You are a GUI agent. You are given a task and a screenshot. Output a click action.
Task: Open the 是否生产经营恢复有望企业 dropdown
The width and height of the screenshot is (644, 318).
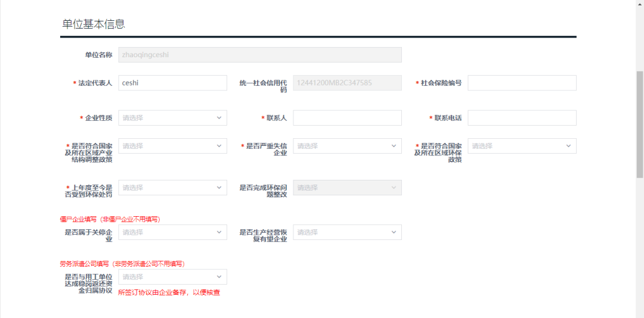coord(347,232)
